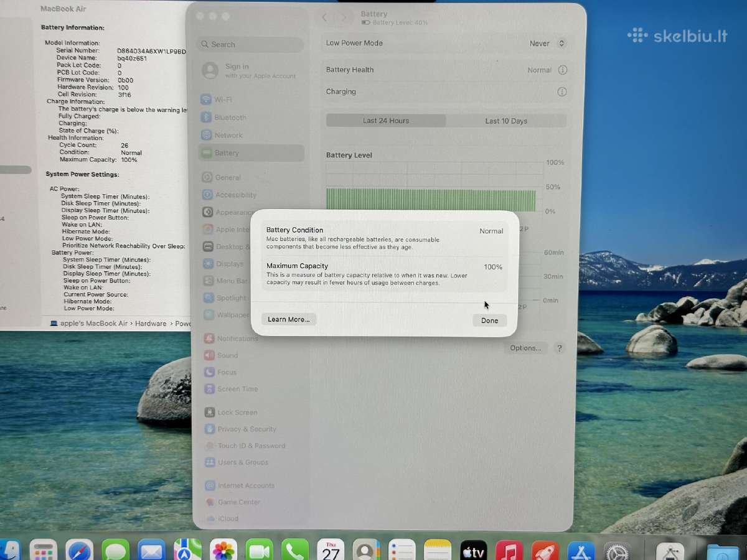The width and height of the screenshot is (747, 560).
Task: Open battery Options… button
Action: point(525,348)
